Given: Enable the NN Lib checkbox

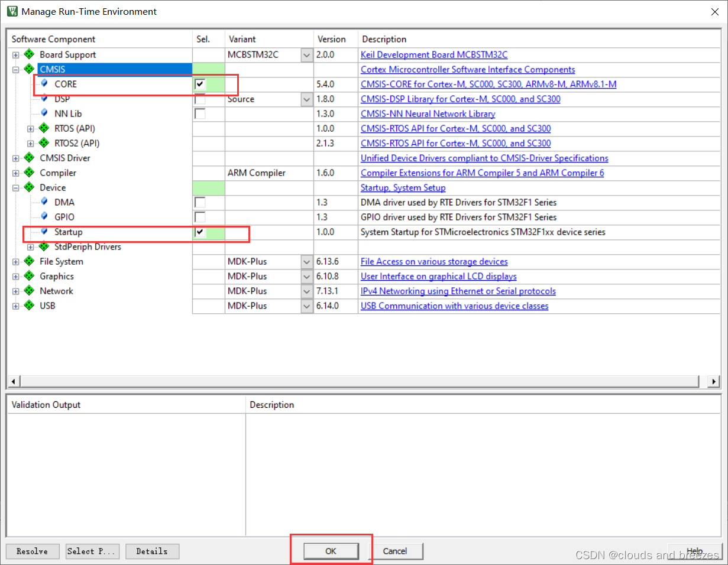Looking at the screenshot, I should tap(200, 113).
